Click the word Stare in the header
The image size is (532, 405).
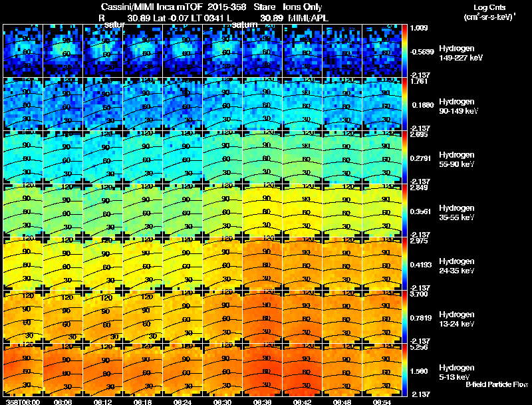(264, 7)
